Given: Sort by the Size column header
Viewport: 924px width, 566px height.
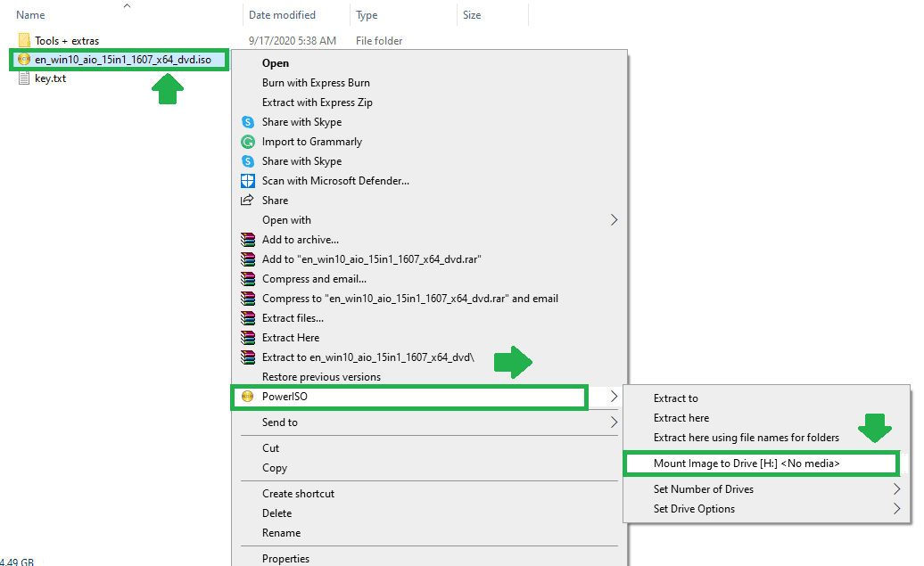Looking at the screenshot, I should tap(472, 15).
